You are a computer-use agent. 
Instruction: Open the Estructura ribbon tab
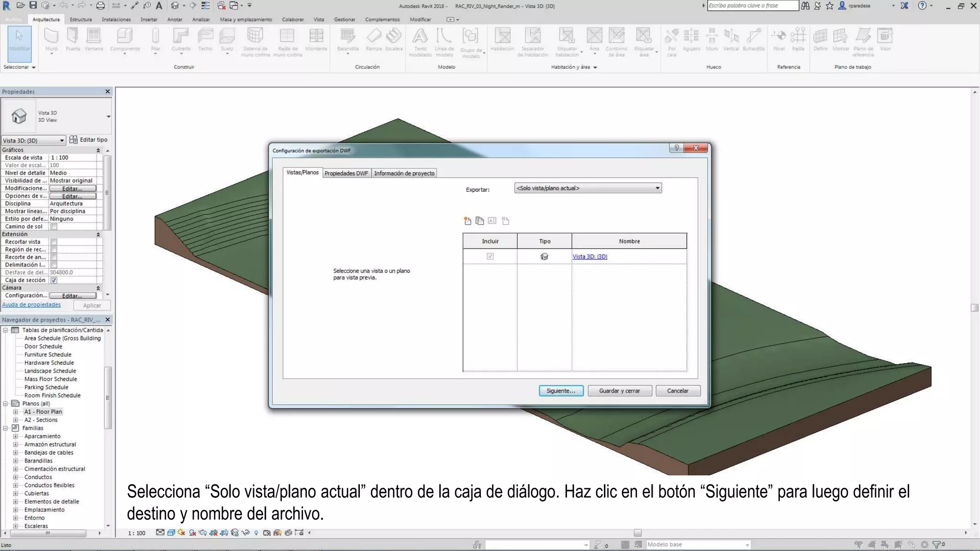coord(81,20)
